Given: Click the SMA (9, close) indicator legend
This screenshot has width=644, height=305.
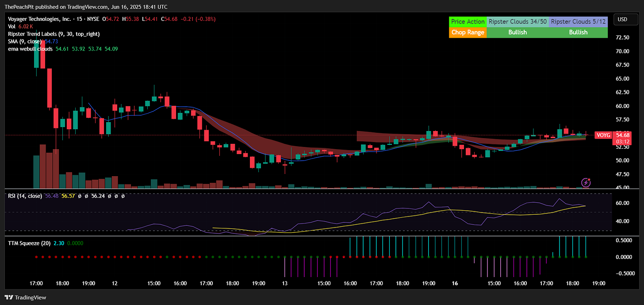Looking at the screenshot, I should point(34,41).
